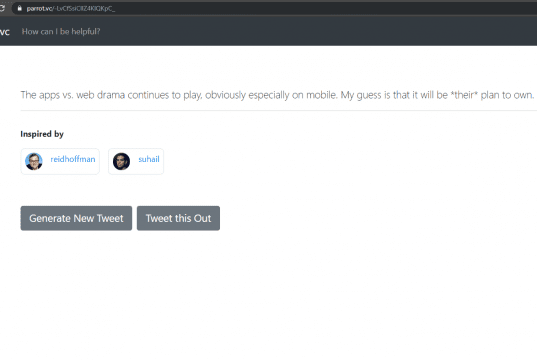Click the "How can I be helpful?" header text

61,32
